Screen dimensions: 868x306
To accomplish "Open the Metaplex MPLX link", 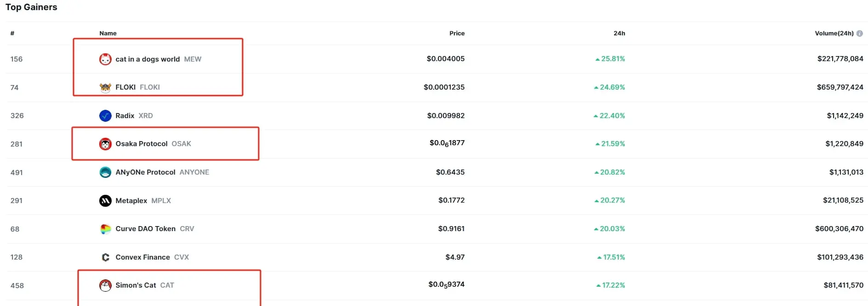I will click(143, 201).
